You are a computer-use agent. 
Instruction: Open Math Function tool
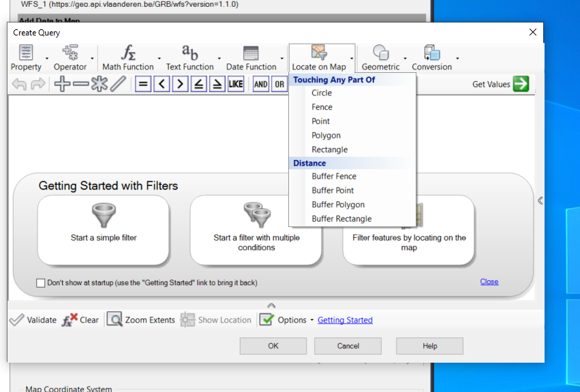pos(128,58)
